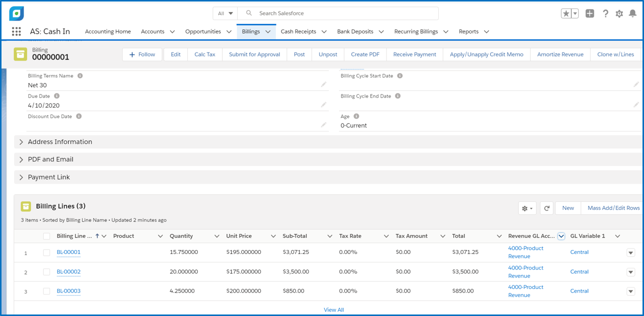The width and height of the screenshot is (644, 316).
Task: Edit Billing Terms Name pencil icon
Action: (324, 84)
